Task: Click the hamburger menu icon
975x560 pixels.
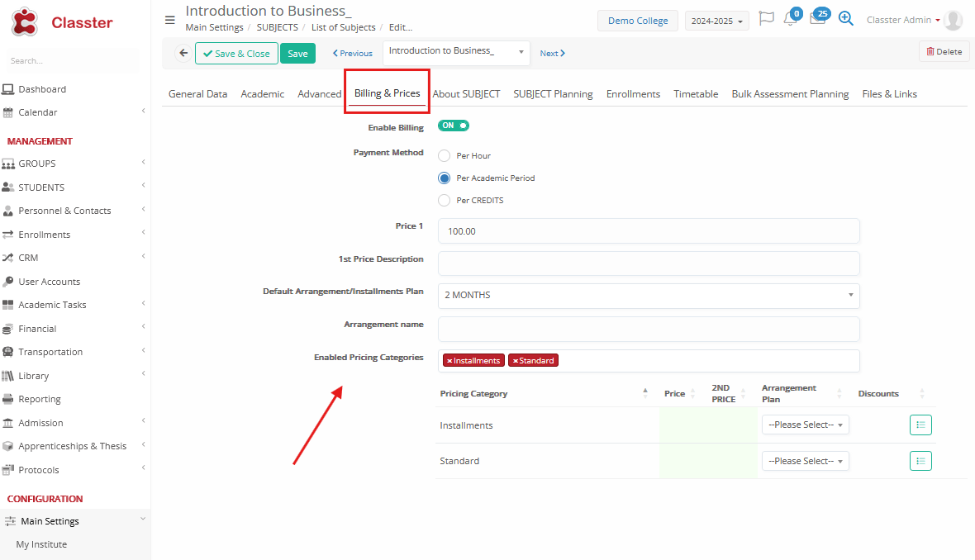Action: (170, 20)
